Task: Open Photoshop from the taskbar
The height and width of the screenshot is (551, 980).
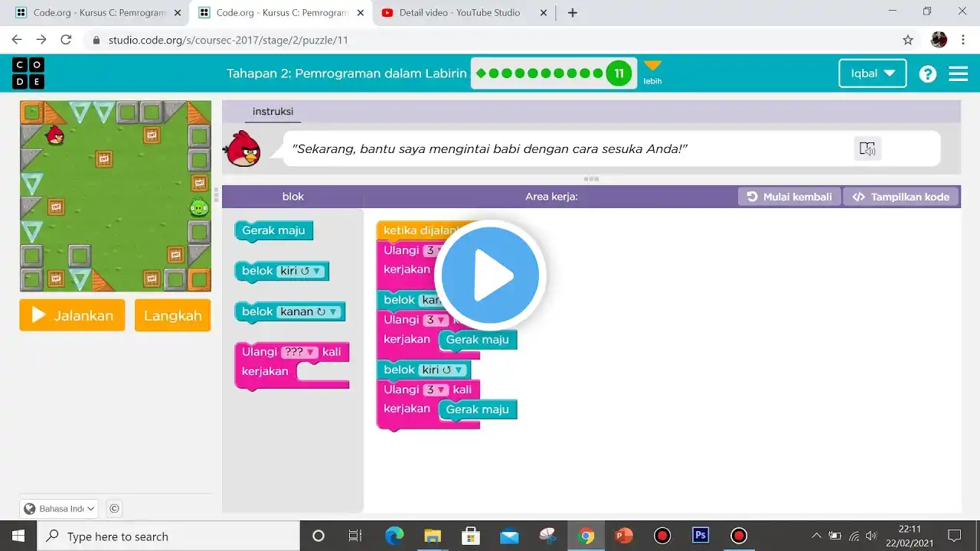Action: tap(701, 536)
